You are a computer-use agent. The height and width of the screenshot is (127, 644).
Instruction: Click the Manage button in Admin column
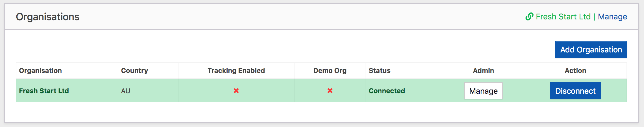pyautogui.click(x=483, y=91)
